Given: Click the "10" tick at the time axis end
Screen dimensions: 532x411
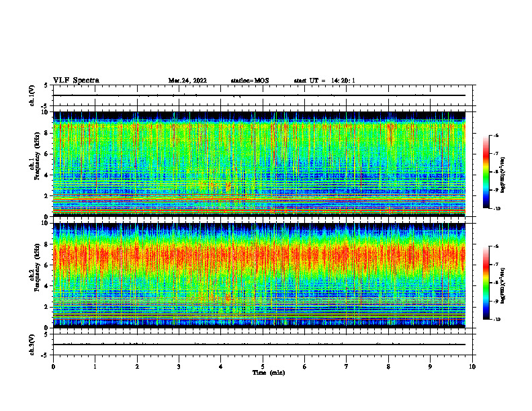Looking at the screenshot, I should pos(472,367).
